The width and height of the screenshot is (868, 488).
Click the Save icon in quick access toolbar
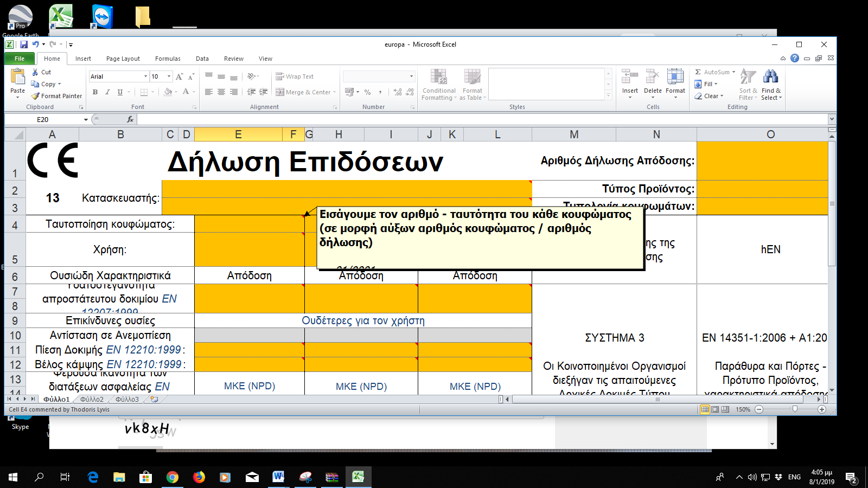24,44
